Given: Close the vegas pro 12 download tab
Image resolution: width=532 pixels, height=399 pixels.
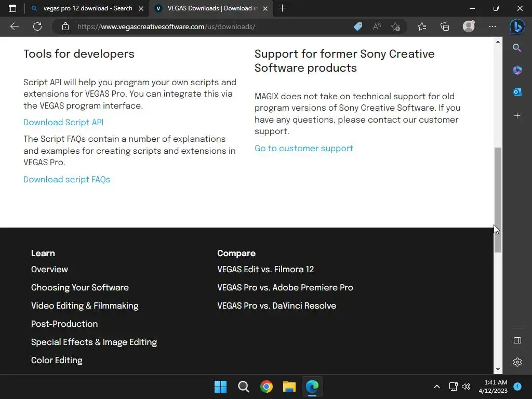Looking at the screenshot, I should click(141, 8).
